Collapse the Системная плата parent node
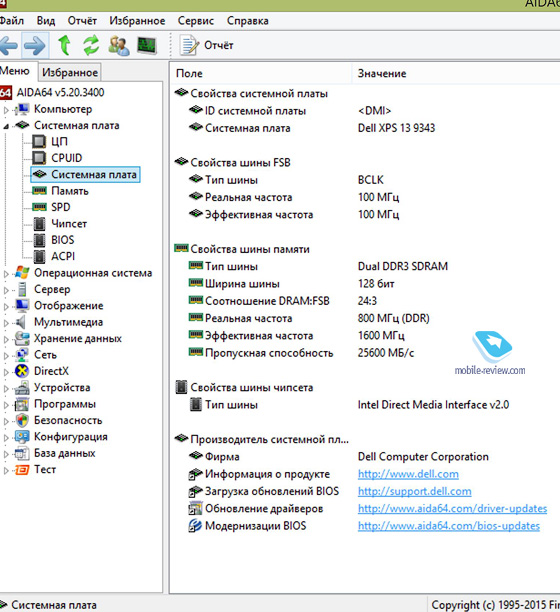The height and width of the screenshot is (612, 560). click(6, 126)
